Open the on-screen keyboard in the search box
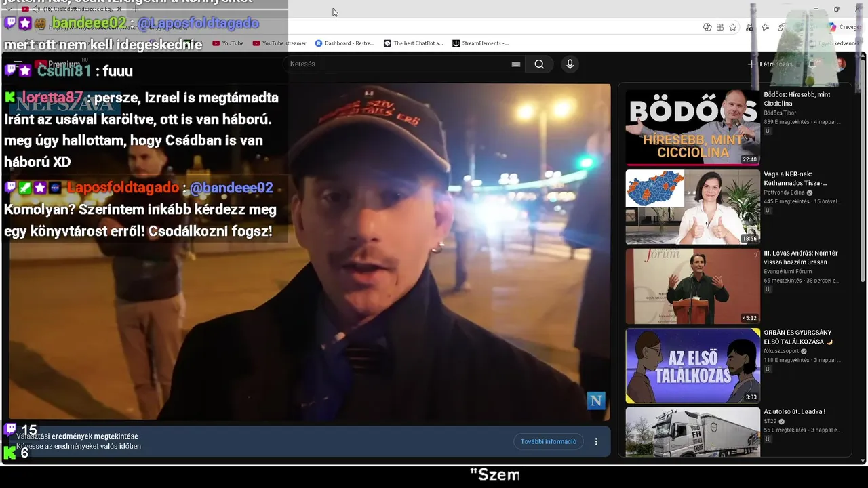The image size is (868, 488). click(x=516, y=64)
